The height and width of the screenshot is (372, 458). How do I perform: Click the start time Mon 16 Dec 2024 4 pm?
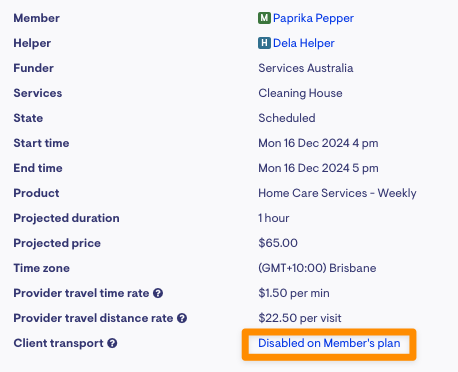318,143
